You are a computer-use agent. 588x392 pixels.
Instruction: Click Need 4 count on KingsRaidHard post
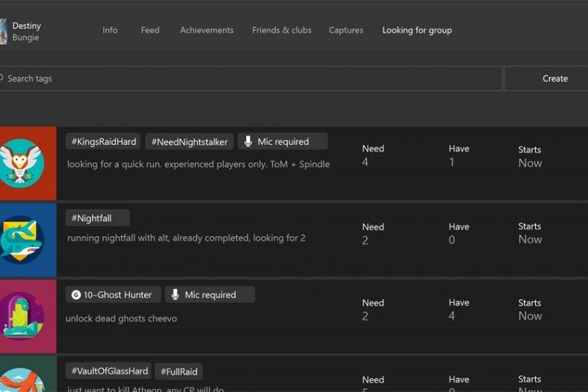pyautogui.click(x=373, y=155)
